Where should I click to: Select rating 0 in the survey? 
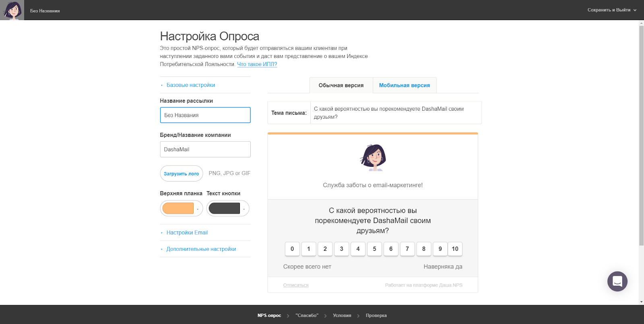(x=292, y=249)
